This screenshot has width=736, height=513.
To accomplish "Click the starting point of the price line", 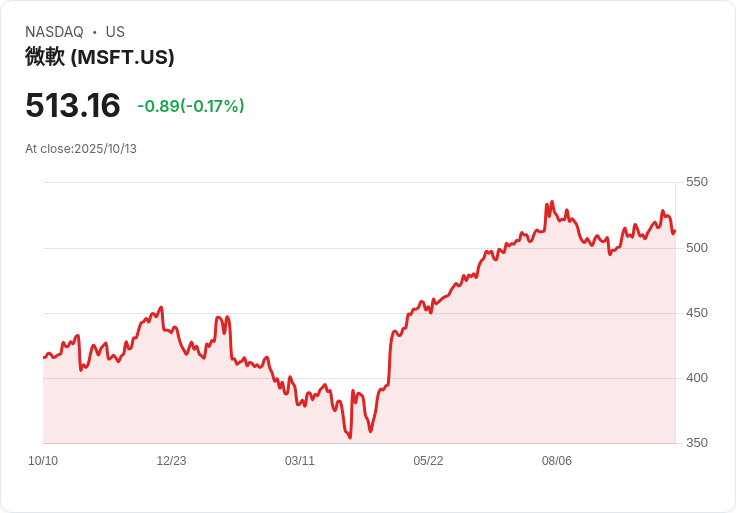I will pos(44,357).
